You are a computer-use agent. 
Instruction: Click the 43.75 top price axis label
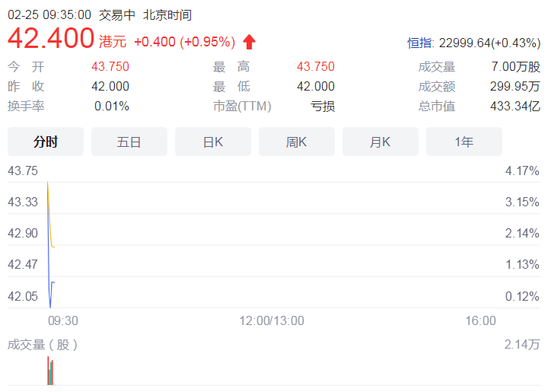[x=23, y=171]
